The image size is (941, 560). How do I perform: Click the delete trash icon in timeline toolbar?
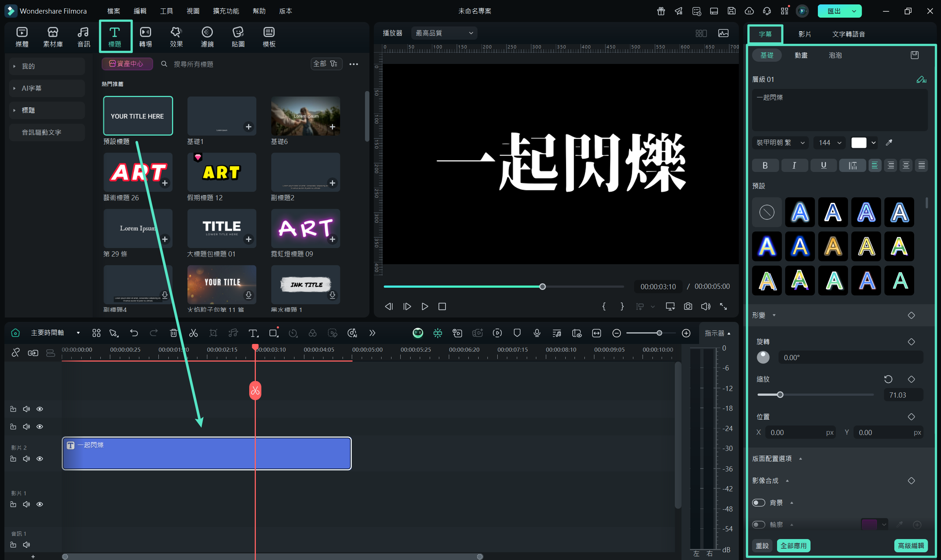pyautogui.click(x=173, y=333)
